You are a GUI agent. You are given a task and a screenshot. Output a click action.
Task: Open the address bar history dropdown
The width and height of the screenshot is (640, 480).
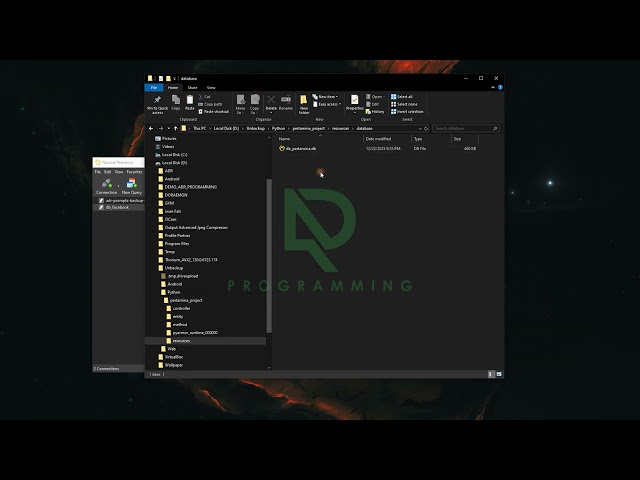(420, 129)
